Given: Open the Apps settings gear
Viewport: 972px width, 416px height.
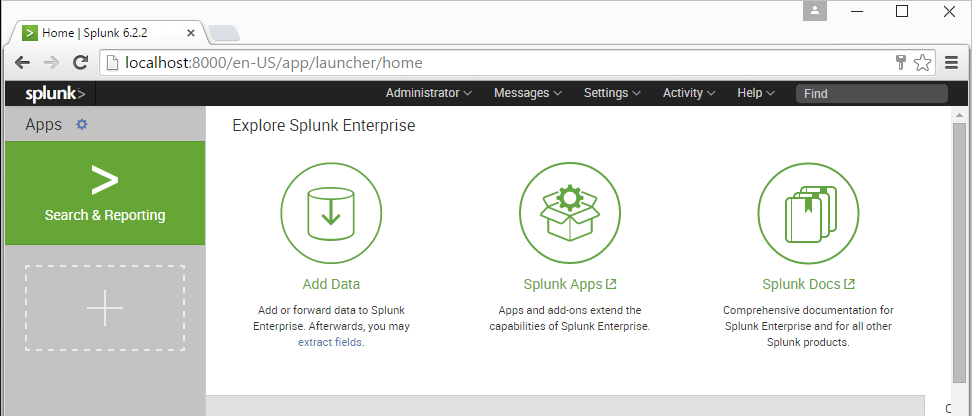Looking at the screenshot, I should pyautogui.click(x=82, y=125).
